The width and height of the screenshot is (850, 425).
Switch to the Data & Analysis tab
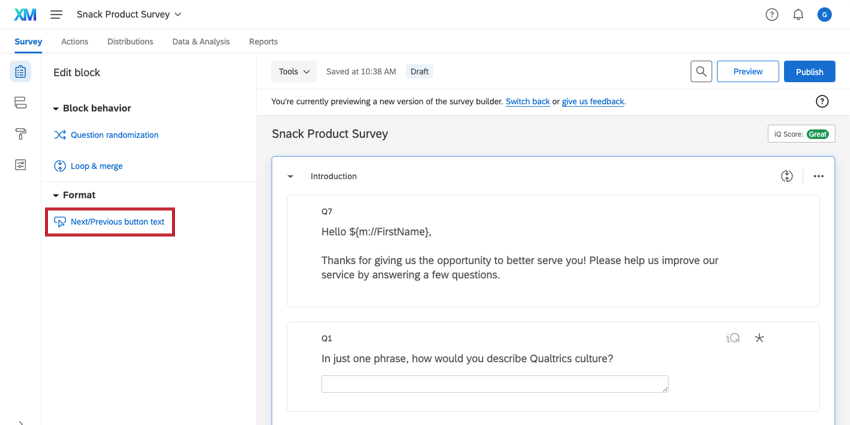click(x=201, y=42)
